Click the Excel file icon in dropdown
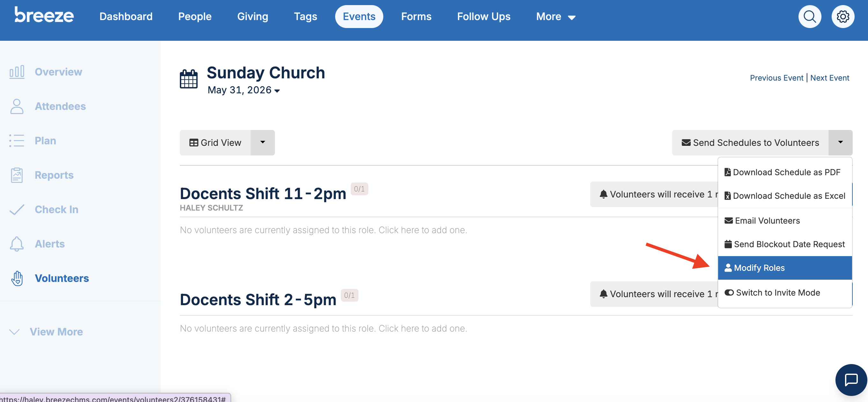868x402 pixels. 727,196
